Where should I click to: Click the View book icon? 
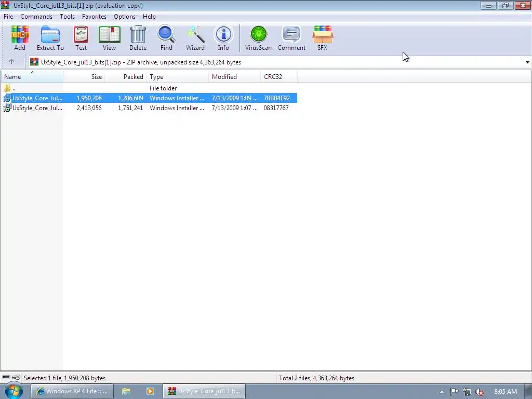click(109, 38)
